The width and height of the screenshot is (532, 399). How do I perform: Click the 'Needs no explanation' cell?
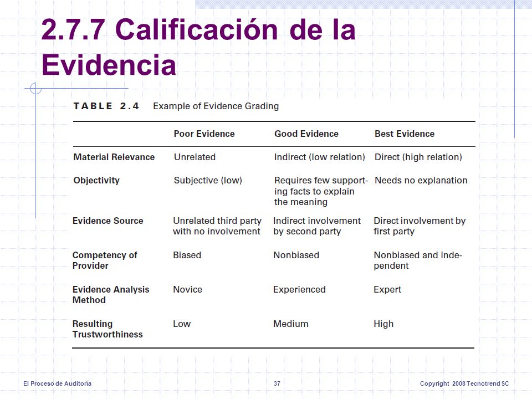(x=421, y=180)
